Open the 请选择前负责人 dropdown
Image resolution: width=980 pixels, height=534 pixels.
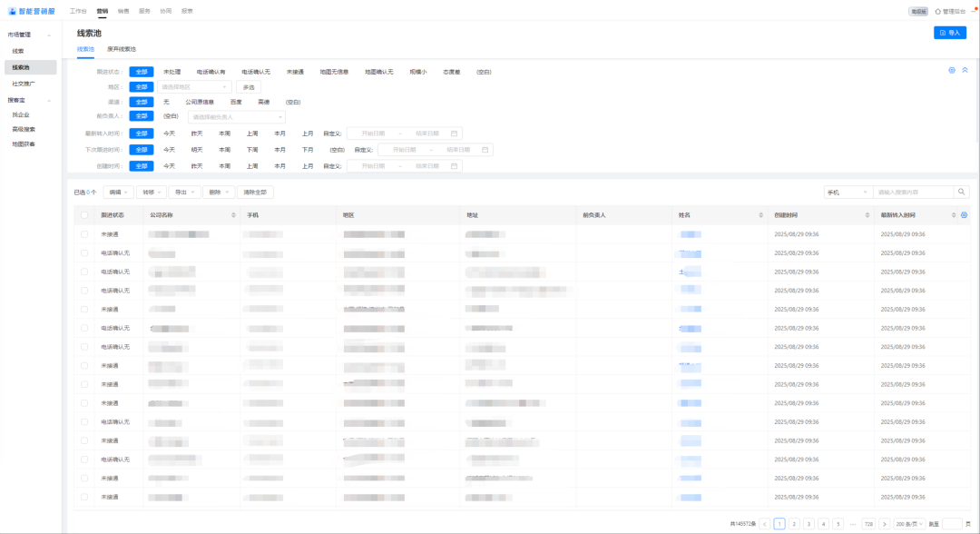point(236,117)
